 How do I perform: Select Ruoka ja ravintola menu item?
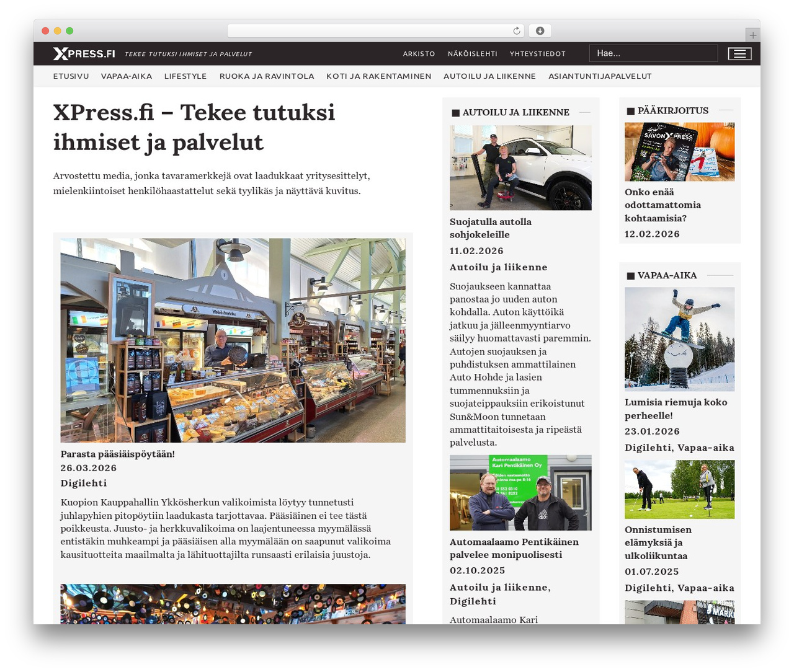[x=267, y=76]
